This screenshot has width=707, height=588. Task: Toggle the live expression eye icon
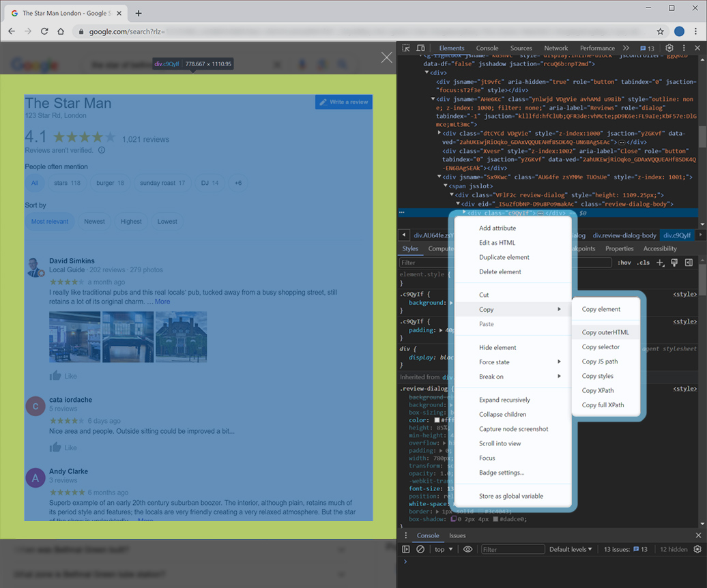point(467,549)
